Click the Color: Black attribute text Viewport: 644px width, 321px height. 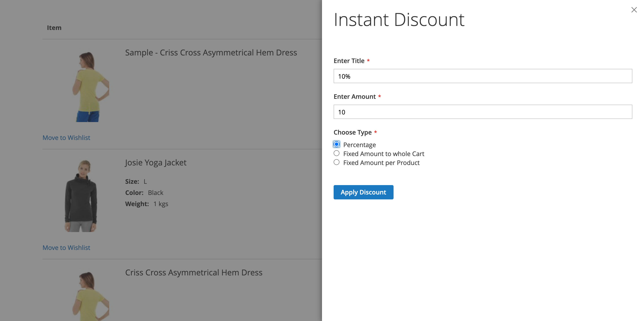tap(144, 193)
